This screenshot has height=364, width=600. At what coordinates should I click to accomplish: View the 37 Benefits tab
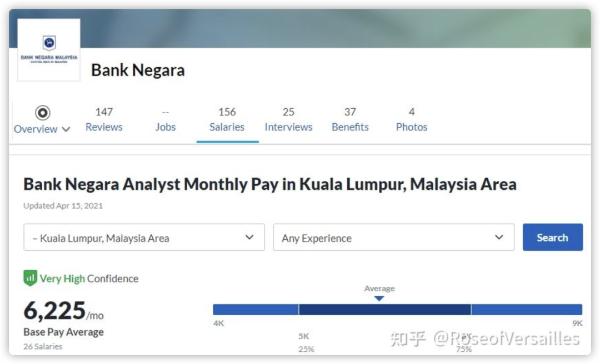coord(350,120)
